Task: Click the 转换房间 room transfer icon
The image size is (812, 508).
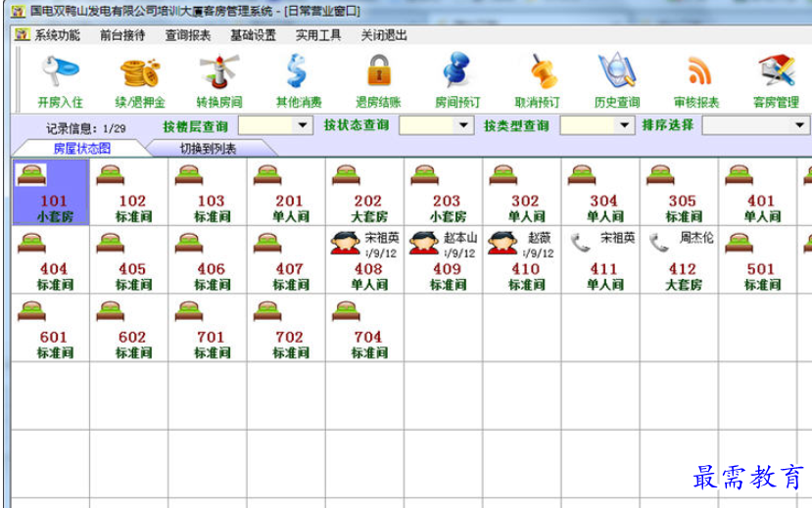Action: coord(219,71)
